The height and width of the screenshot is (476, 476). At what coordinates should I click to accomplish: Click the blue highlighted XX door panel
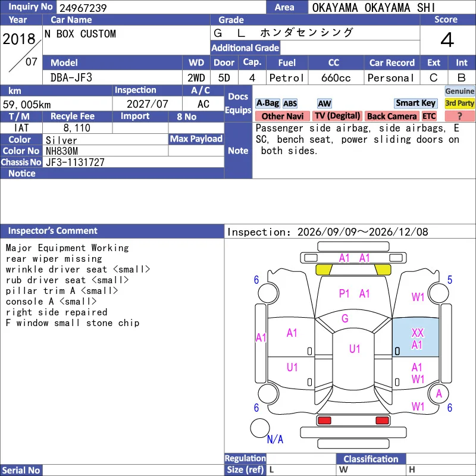click(415, 337)
